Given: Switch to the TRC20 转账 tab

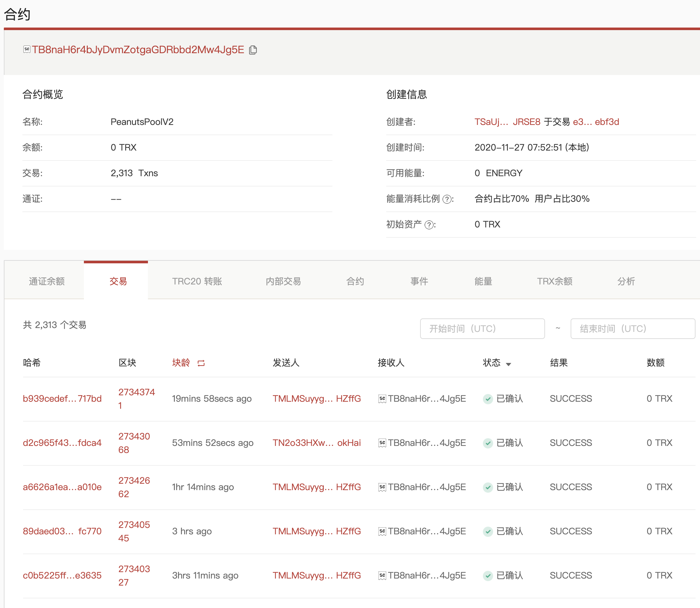Looking at the screenshot, I should click(197, 281).
